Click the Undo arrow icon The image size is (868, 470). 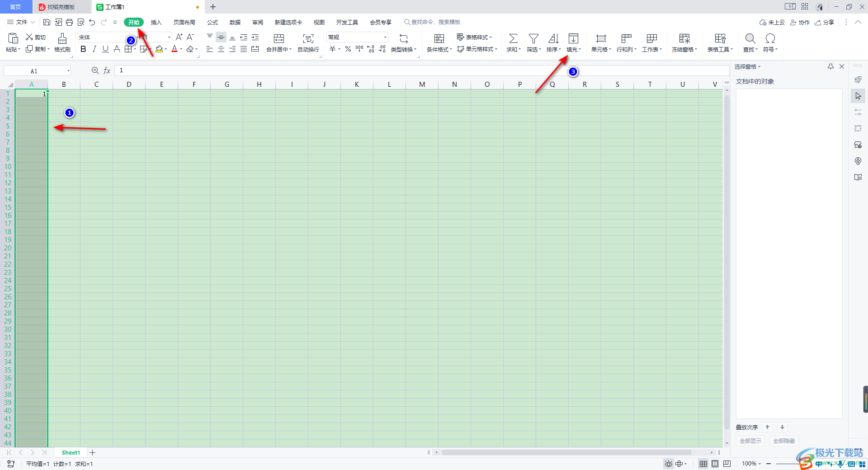click(92, 22)
